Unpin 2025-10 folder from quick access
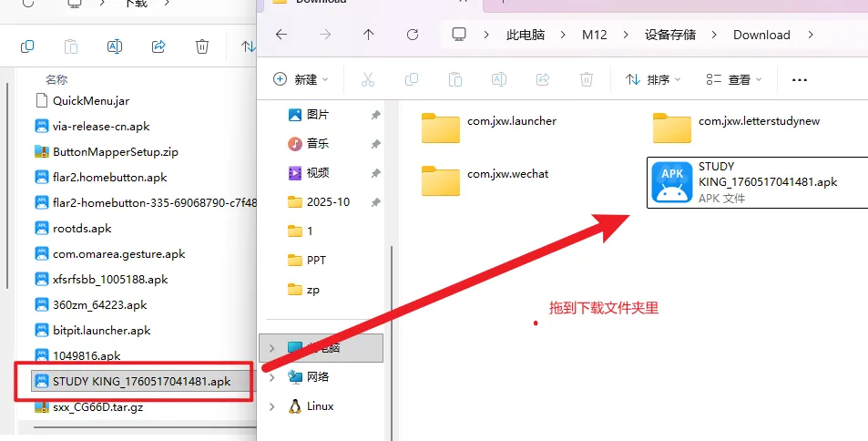This screenshot has height=441, width=868. [375, 202]
